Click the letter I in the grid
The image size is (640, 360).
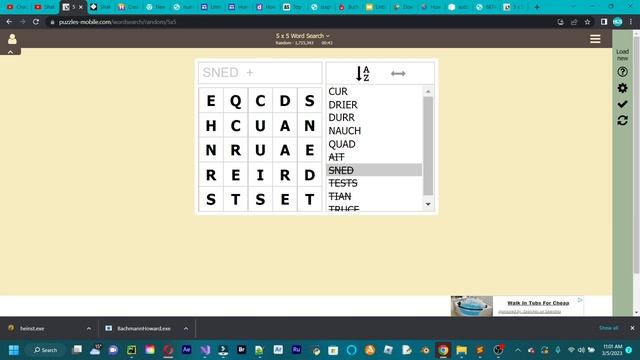click(260, 175)
